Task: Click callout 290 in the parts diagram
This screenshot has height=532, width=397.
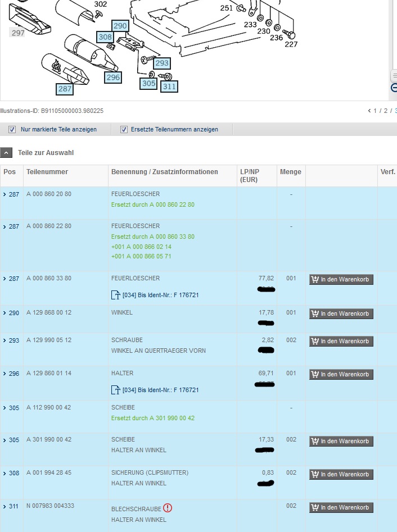Action: [x=120, y=26]
